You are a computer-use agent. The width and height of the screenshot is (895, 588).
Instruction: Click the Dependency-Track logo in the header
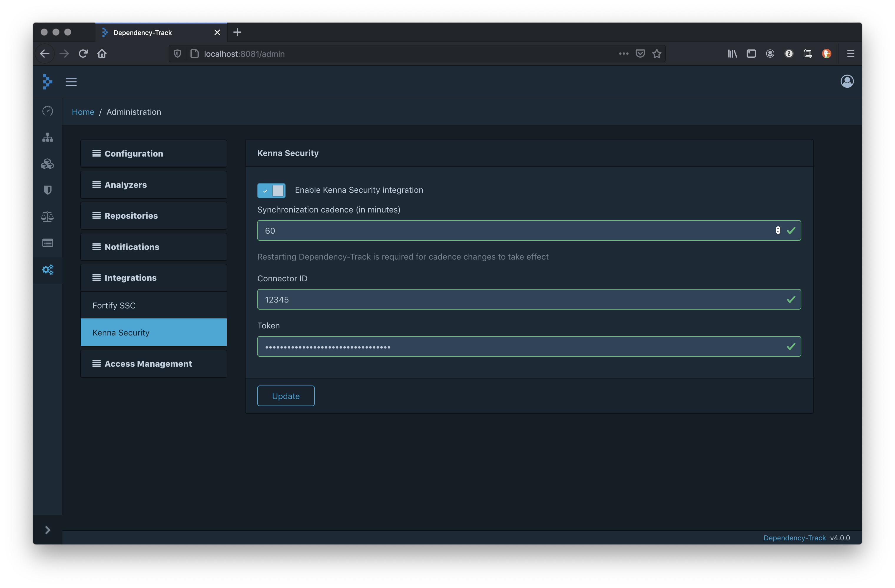pyautogui.click(x=47, y=82)
